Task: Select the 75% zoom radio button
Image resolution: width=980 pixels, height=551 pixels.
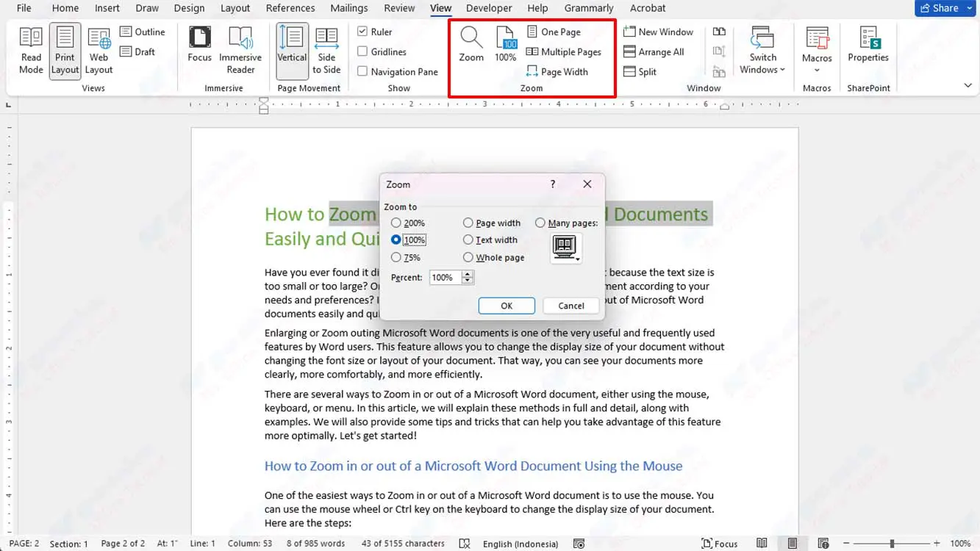Action: point(396,257)
